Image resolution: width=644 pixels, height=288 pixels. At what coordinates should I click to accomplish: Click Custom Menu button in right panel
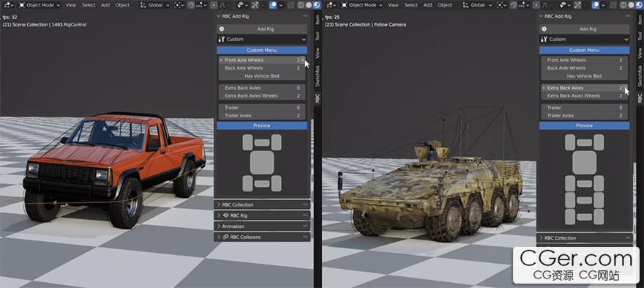(x=585, y=50)
